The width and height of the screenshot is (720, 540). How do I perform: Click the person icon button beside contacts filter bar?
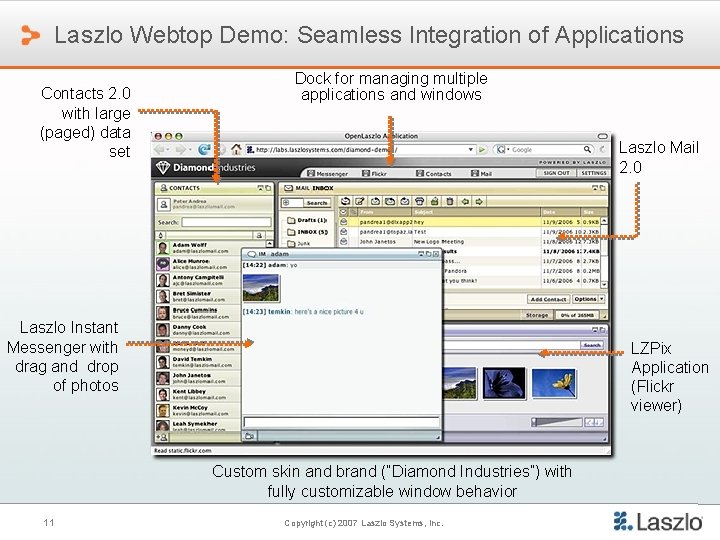coord(259,235)
